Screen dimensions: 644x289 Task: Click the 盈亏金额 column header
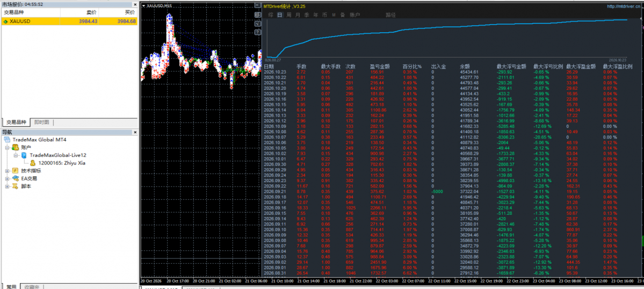coord(380,66)
